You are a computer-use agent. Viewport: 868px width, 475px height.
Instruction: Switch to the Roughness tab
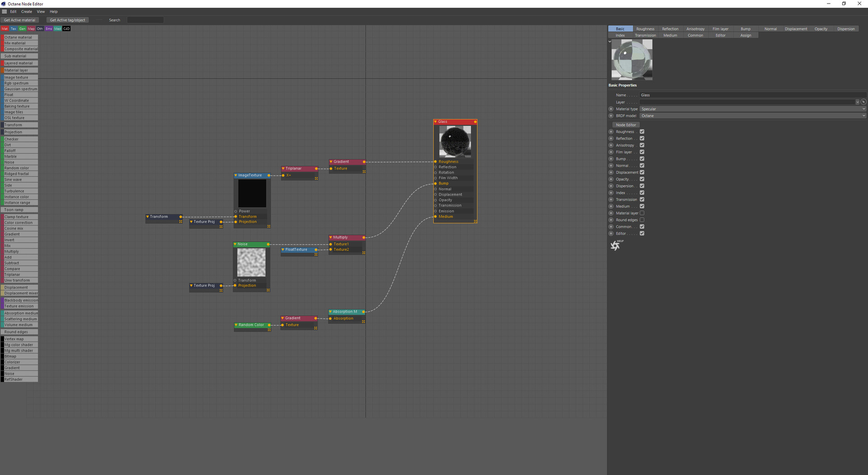click(645, 29)
